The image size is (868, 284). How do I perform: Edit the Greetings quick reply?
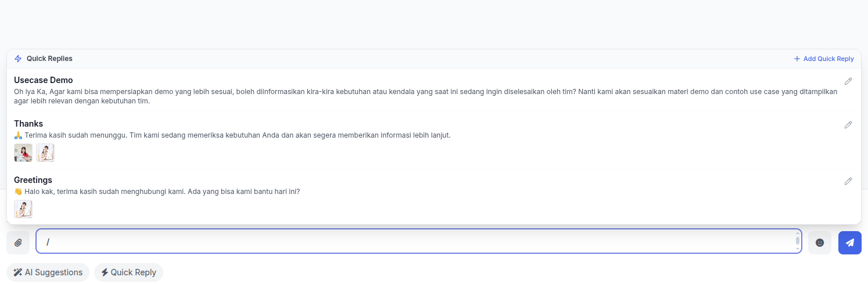pyautogui.click(x=848, y=181)
